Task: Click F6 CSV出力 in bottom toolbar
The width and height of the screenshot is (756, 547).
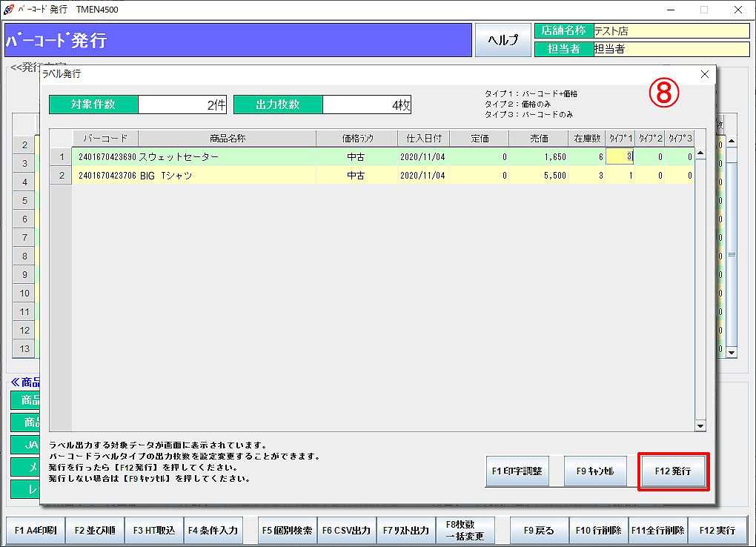Action: [x=347, y=531]
